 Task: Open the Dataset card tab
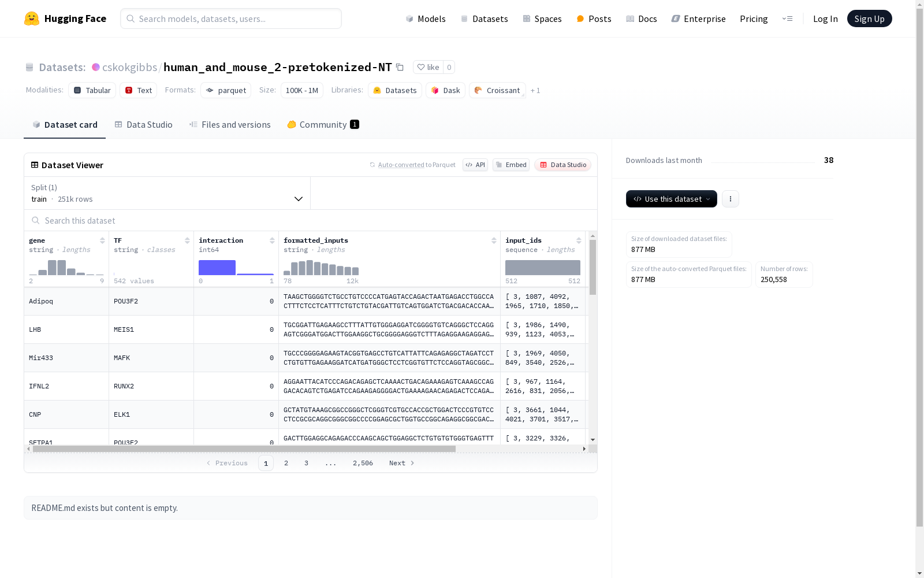coord(65,124)
